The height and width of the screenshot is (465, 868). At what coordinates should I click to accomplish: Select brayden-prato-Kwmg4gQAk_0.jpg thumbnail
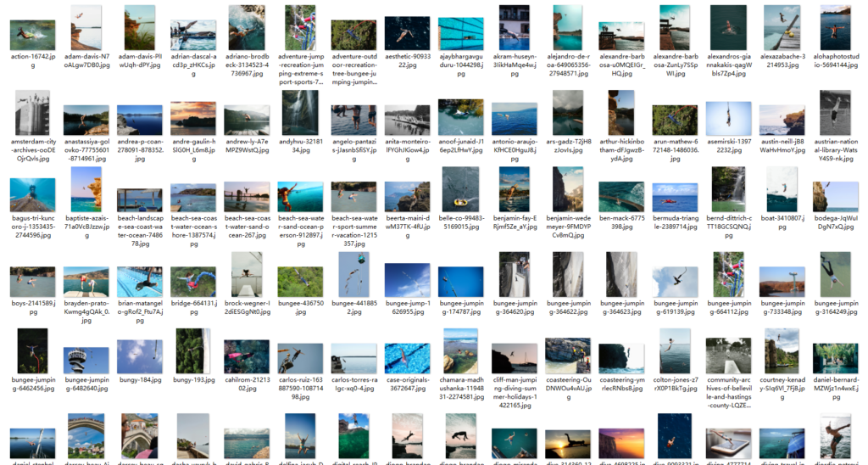click(x=86, y=282)
